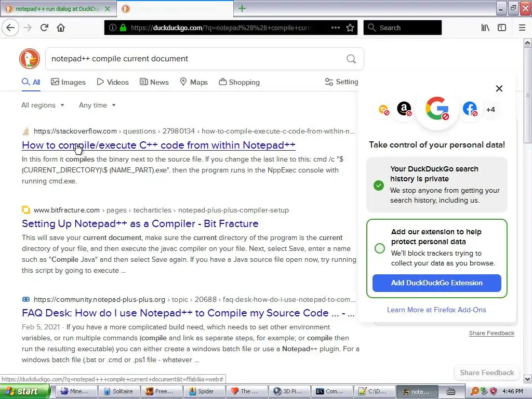Switch to Command Prompt taskbar item
Image resolution: width=532 pixels, height=399 pixels.
point(332,391)
